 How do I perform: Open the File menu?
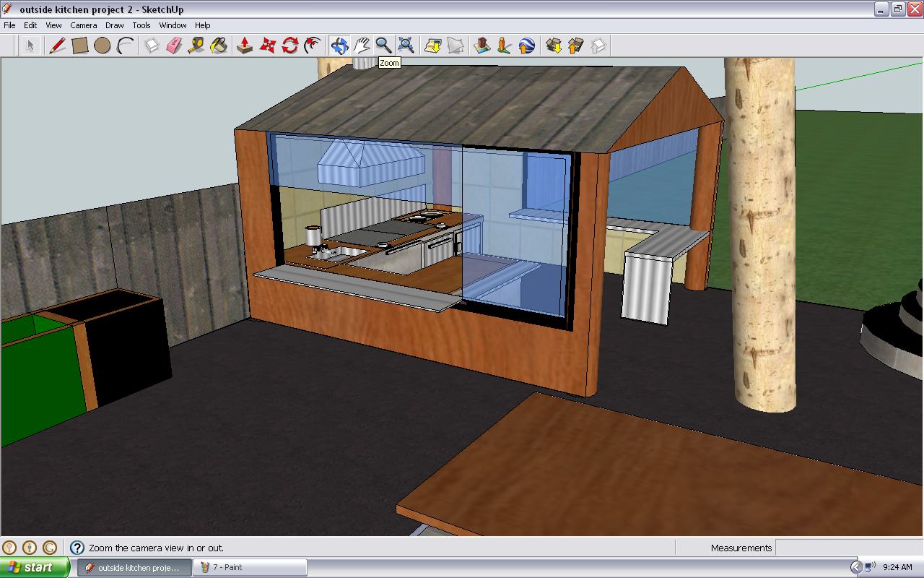point(10,25)
